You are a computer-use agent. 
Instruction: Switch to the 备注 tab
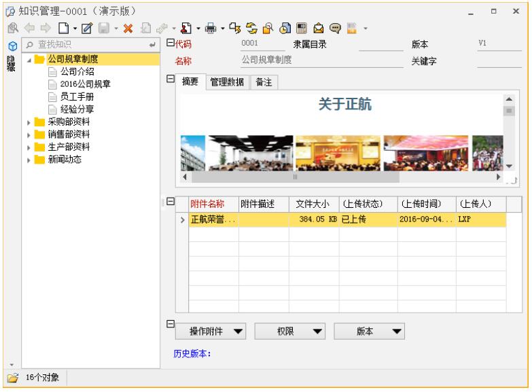(x=264, y=82)
